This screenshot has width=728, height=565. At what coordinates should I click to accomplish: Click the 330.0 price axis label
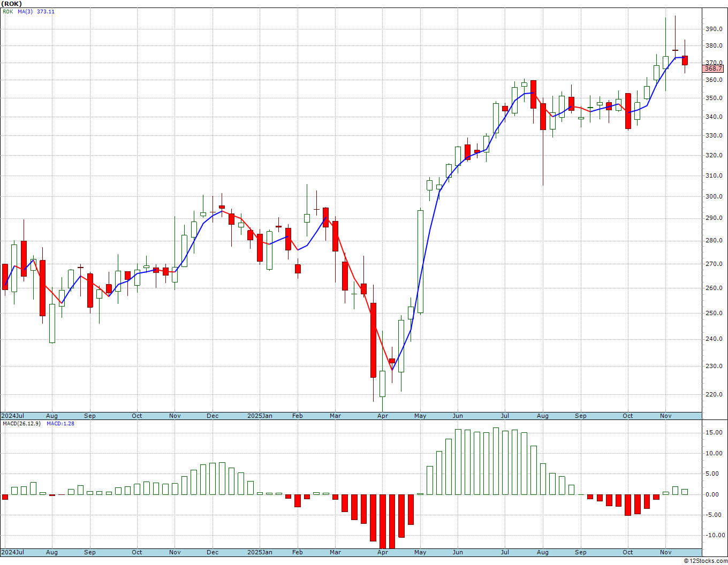(714, 136)
